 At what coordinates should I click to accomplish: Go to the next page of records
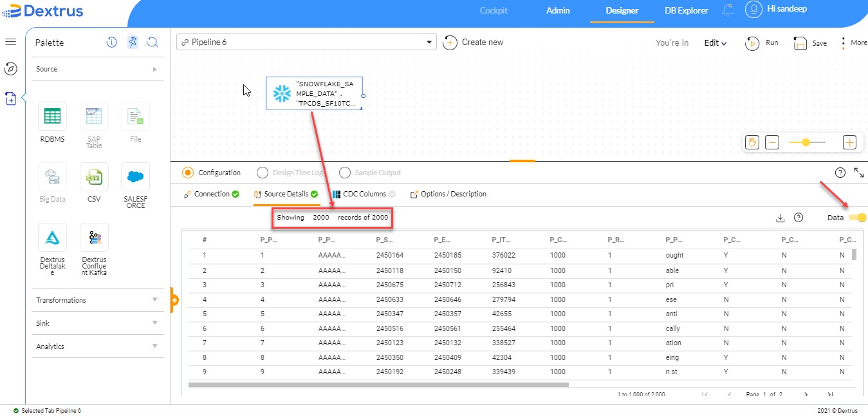(806, 394)
